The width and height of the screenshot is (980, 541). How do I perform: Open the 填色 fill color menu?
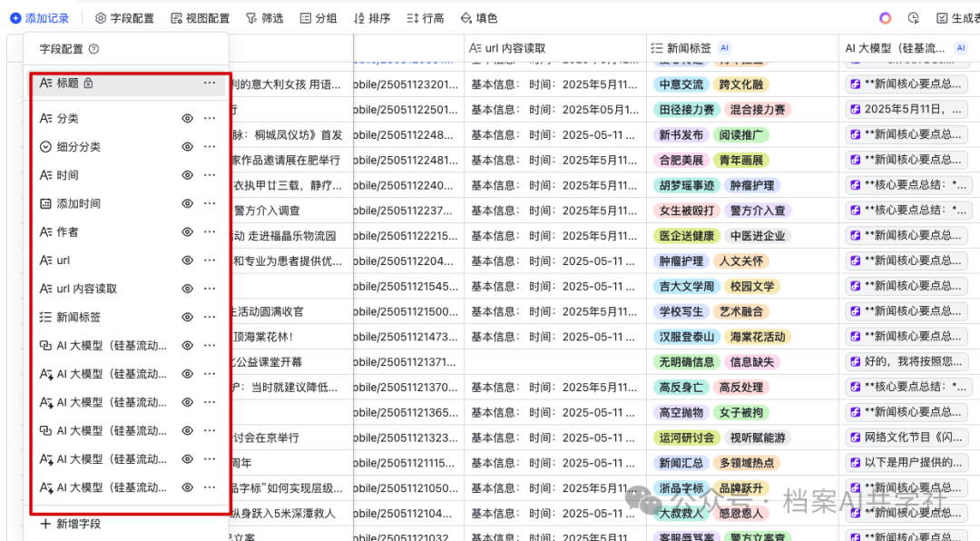click(x=479, y=18)
